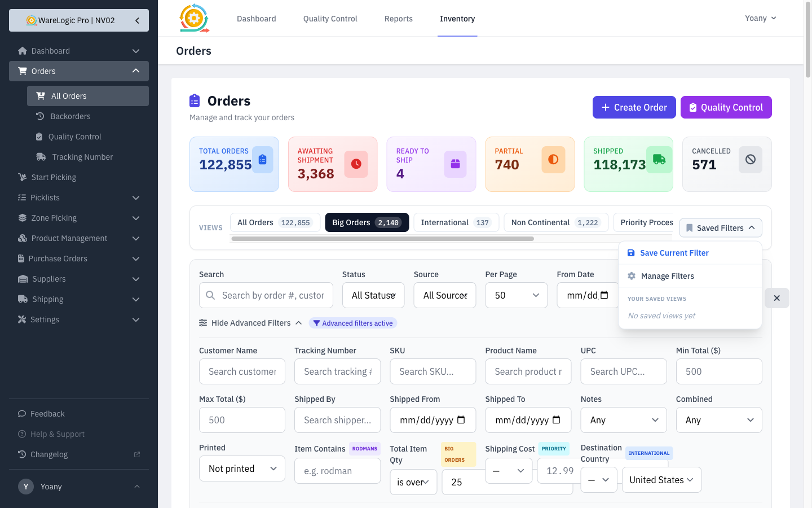
Task: Click the Ready to Ship box icon
Action: click(x=455, y=164)
